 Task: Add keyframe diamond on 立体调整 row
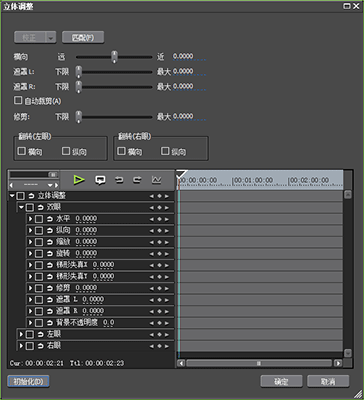coord(159,196)
